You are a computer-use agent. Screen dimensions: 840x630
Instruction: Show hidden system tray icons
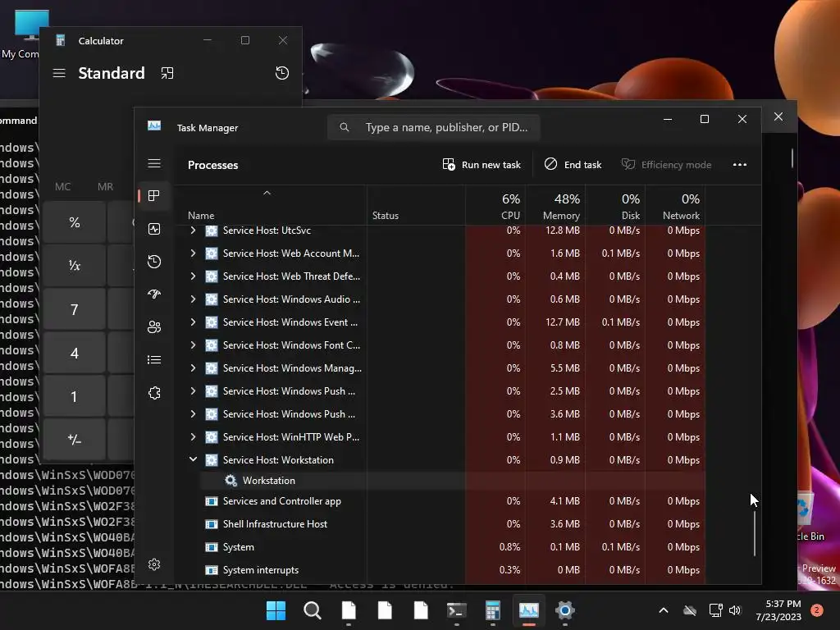click(x=663, y=610)
